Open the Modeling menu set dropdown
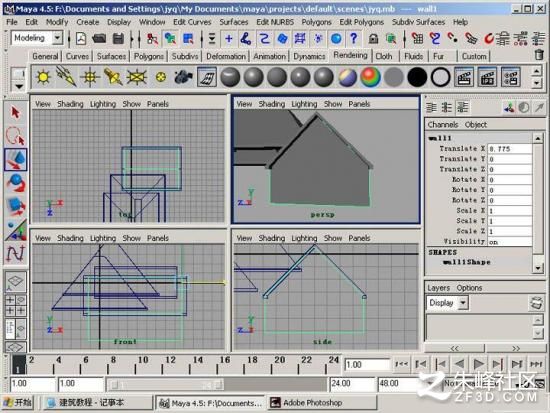This screenshot has height=413, width=550. [57, 37]
